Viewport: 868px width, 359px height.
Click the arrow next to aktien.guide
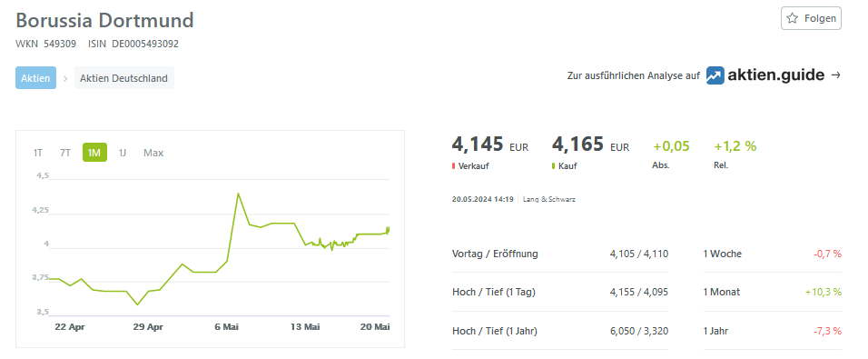[x=835, y=75]
